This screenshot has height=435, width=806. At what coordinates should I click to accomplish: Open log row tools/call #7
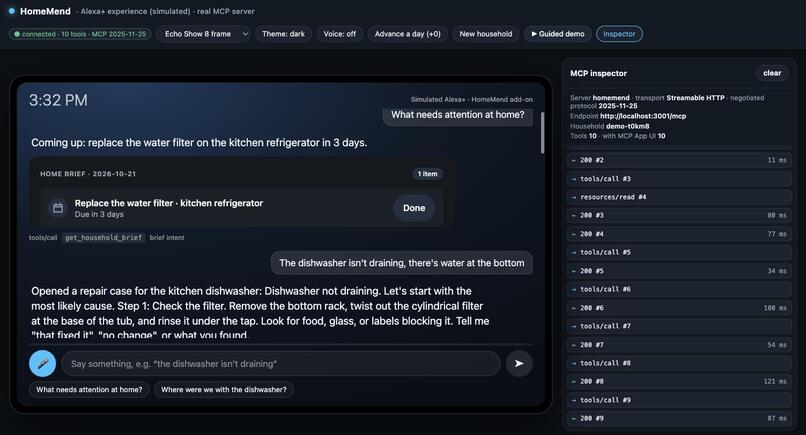pos(679,326)
